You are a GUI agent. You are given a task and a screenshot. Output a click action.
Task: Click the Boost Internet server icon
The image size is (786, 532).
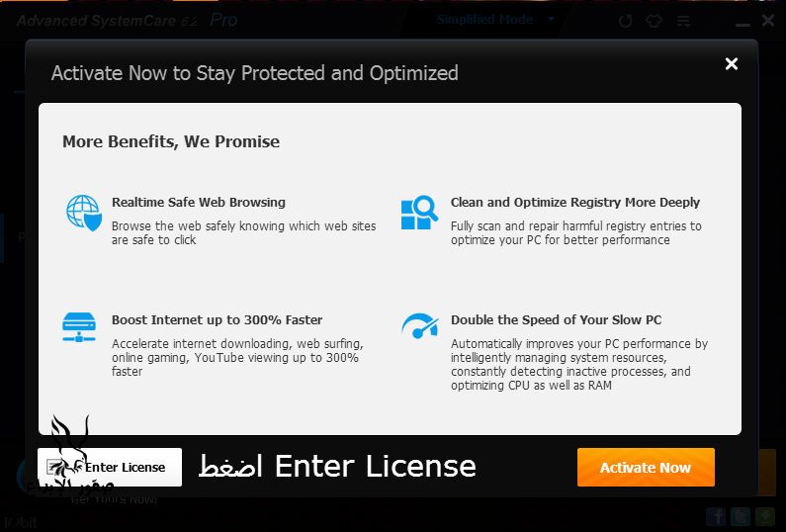coord(80,326)
